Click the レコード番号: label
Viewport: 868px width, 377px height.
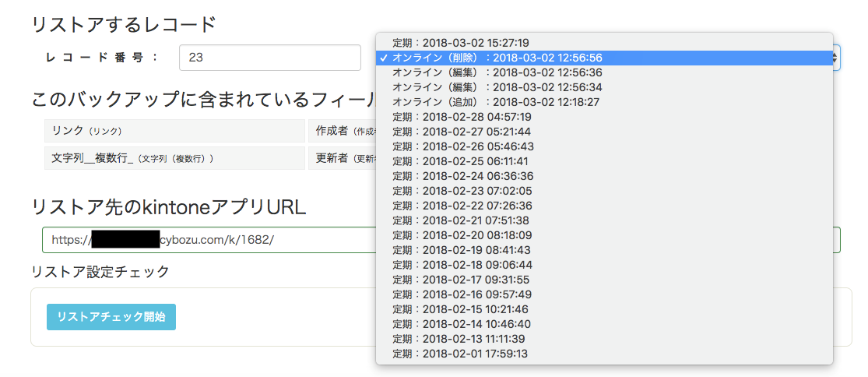pos(102,58)
